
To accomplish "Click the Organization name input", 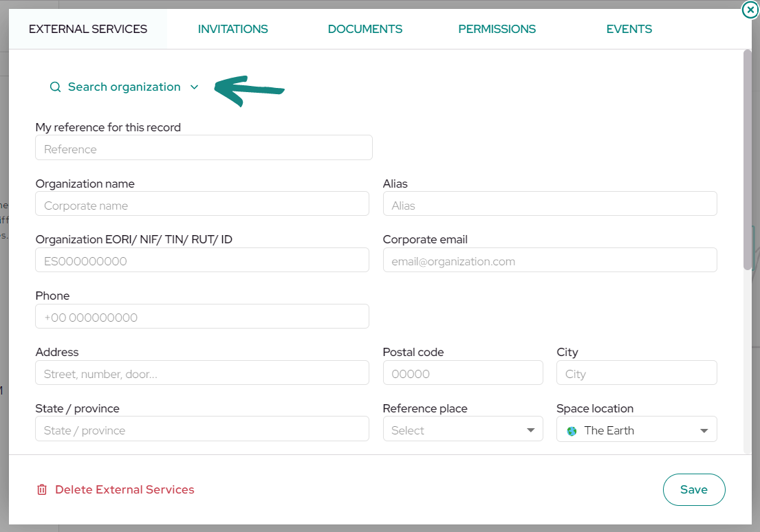I will pyautogui.click(x=202, y=204).
